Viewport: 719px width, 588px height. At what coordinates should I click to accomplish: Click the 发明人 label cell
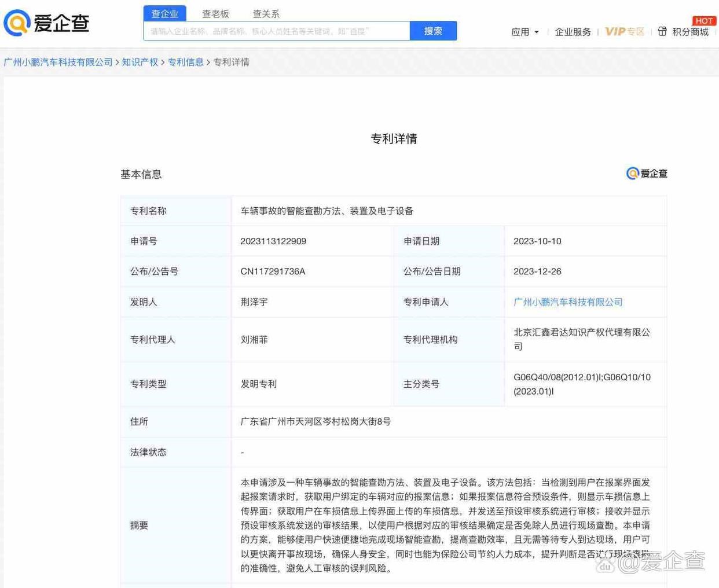tap(176, 302)
